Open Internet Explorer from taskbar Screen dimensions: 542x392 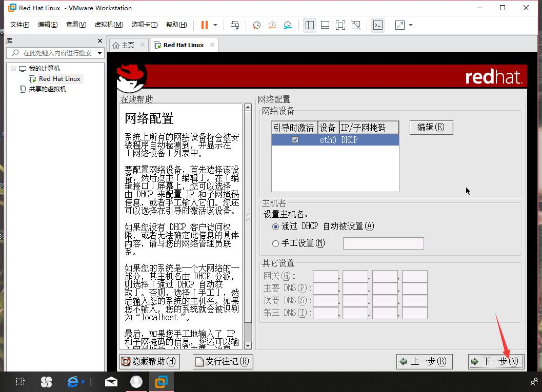(x=73, y=382)
